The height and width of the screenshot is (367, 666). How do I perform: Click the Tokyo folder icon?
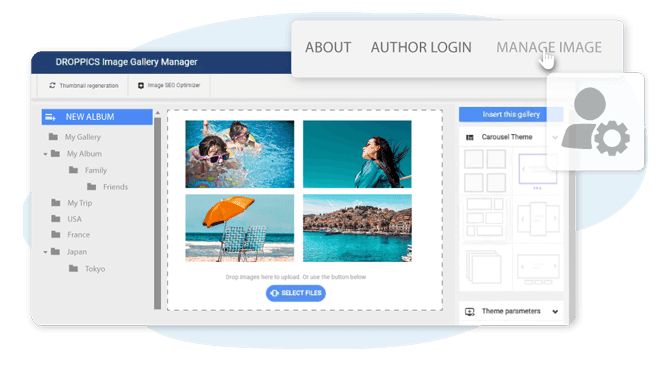pos(73,268)
